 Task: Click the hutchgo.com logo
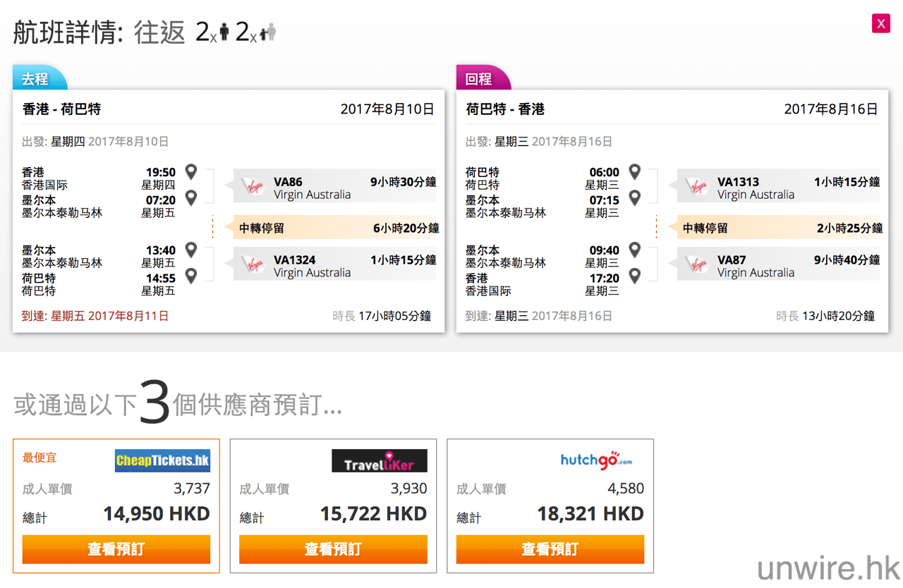[x=596, y=460]
